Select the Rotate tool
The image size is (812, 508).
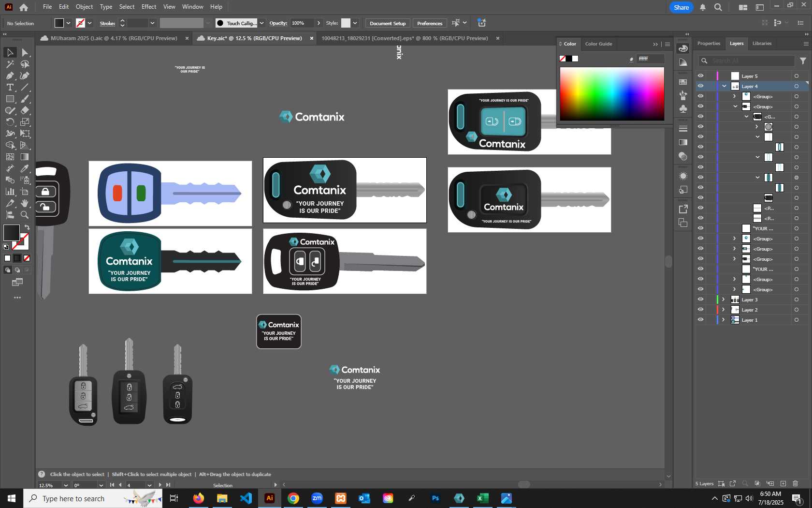[10, 122]
